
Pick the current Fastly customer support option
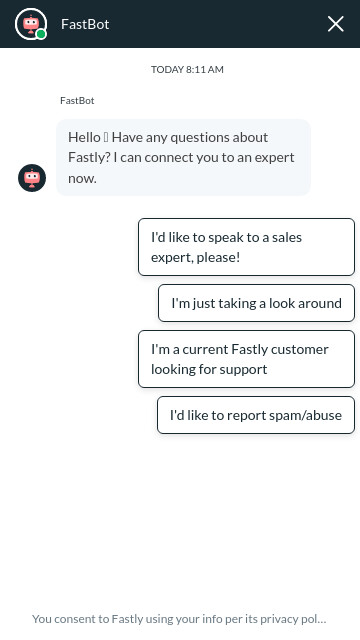pyautogui.click(x=246, y=359)
